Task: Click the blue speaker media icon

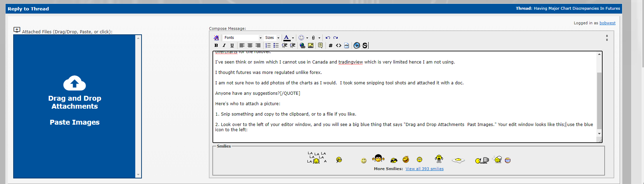Action: pos(357,45)
